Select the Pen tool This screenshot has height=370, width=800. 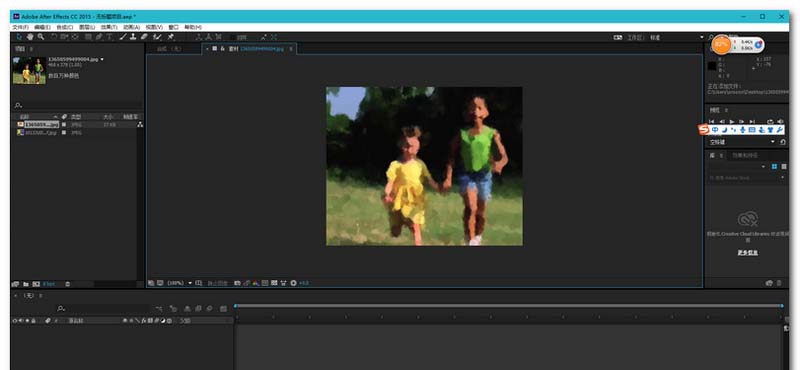tap(99, 37)
